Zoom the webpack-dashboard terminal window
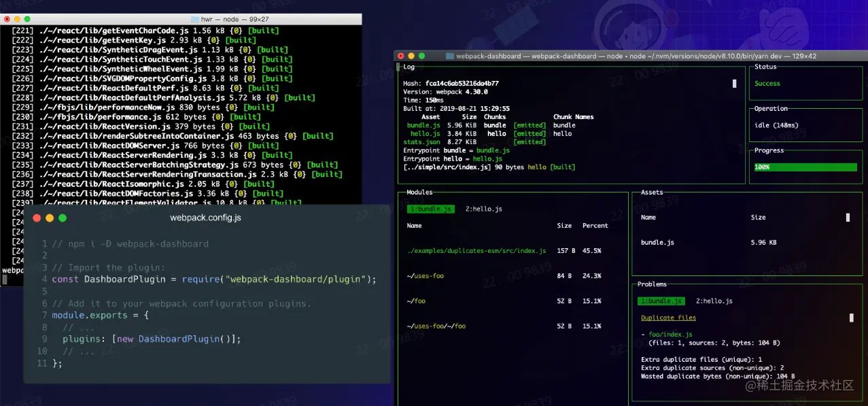Screen dimensions: 868x406 click(421, 56)
